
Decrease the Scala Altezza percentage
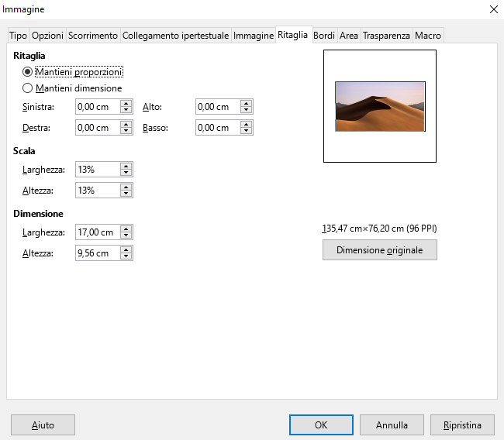point(126,194)
